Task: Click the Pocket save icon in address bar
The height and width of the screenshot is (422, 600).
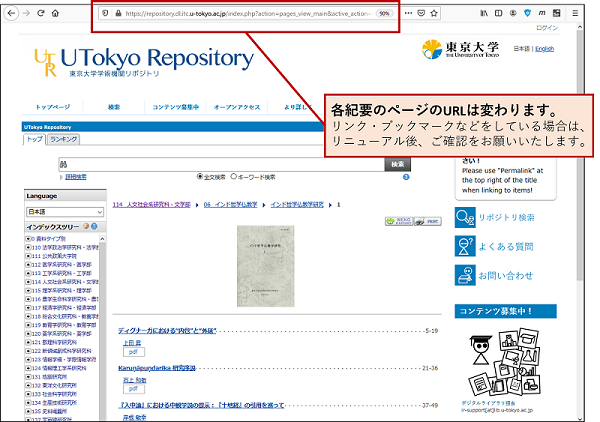Action: (x=421, y=13)
